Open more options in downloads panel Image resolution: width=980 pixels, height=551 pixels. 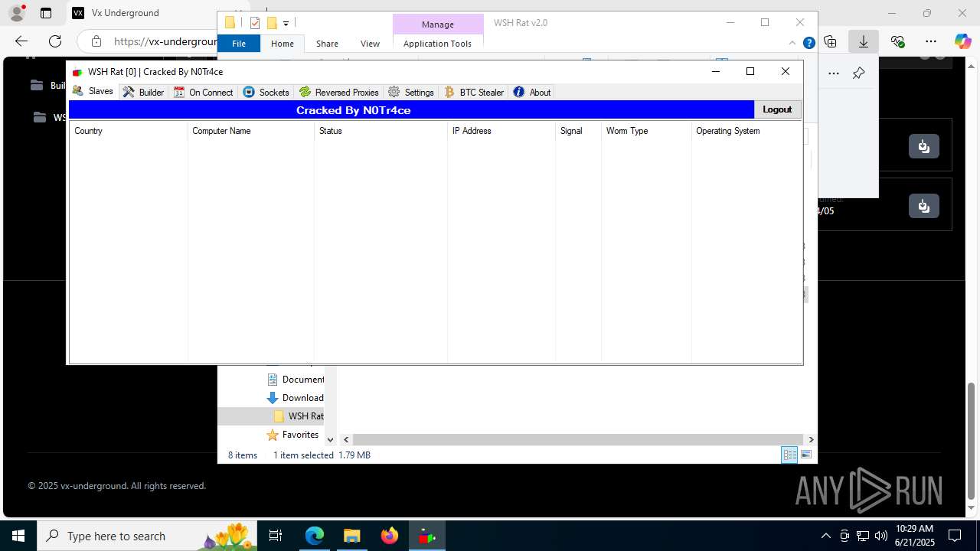[x=834, y=73]
